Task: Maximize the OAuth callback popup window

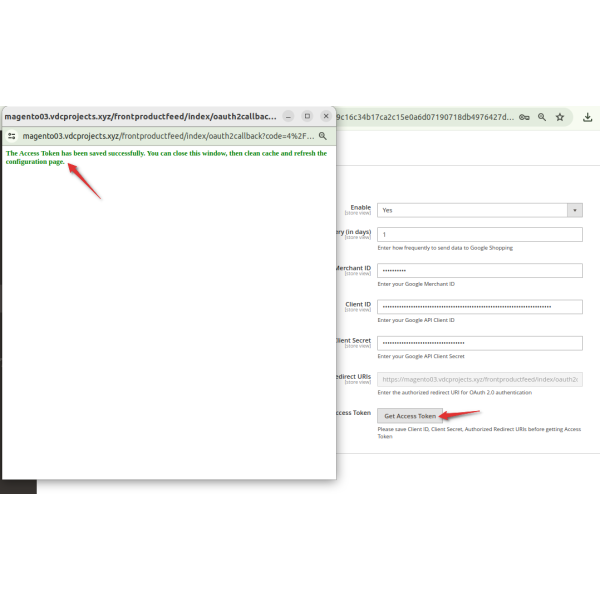Action: (x=307, y=116)
